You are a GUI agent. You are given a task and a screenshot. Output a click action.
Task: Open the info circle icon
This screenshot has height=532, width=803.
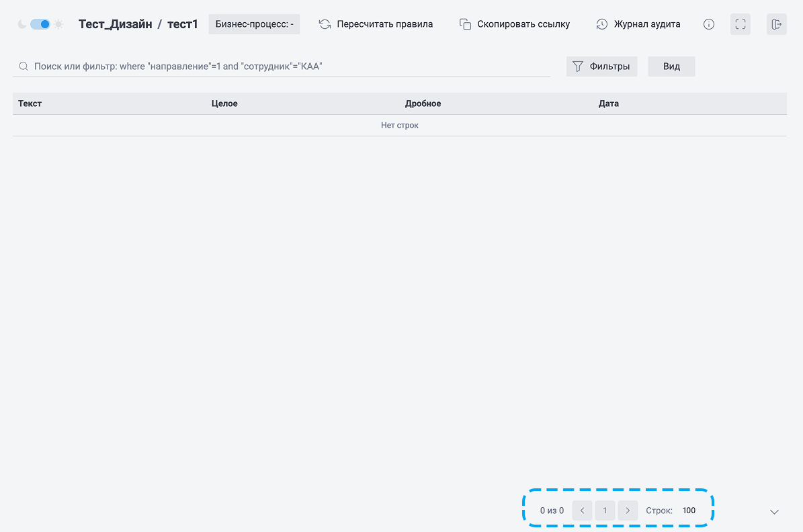click(709, 24)
